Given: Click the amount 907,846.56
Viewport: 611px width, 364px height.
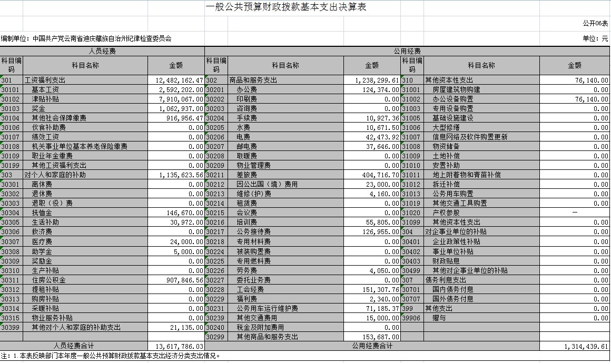Looking at the screenshot, I should click(176, 280).
